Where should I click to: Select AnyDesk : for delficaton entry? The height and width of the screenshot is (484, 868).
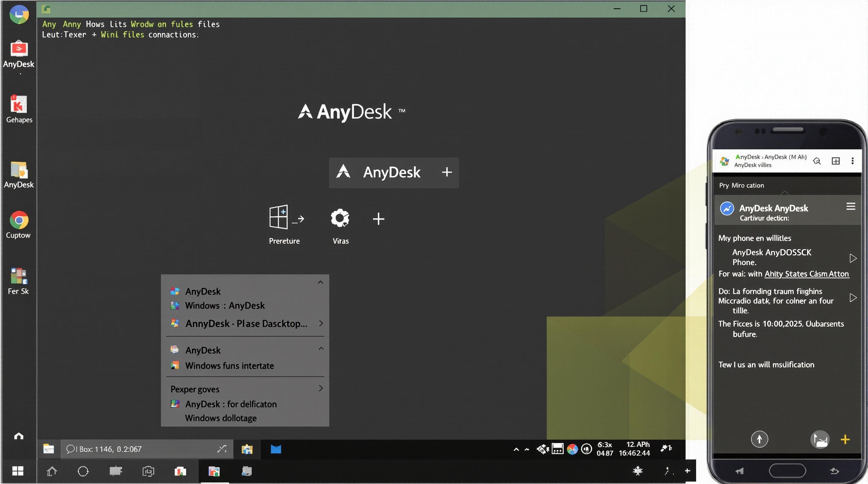(x=231, y=404)
